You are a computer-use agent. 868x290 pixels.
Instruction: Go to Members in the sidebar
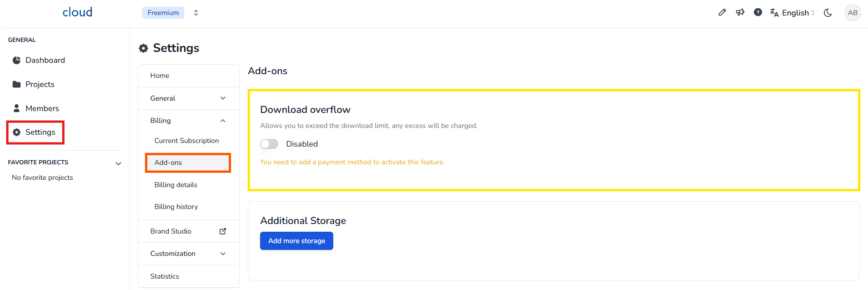pyautogui.click(x=42, y=108)
